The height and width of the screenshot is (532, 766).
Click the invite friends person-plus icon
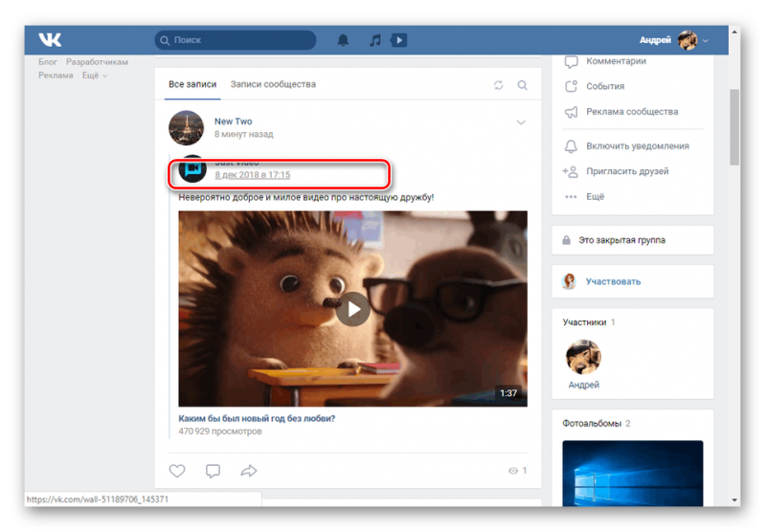coord(570,171)
